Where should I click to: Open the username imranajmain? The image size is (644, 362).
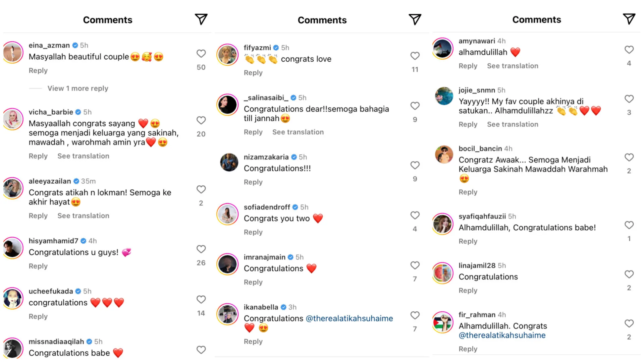tap(264, 257)
